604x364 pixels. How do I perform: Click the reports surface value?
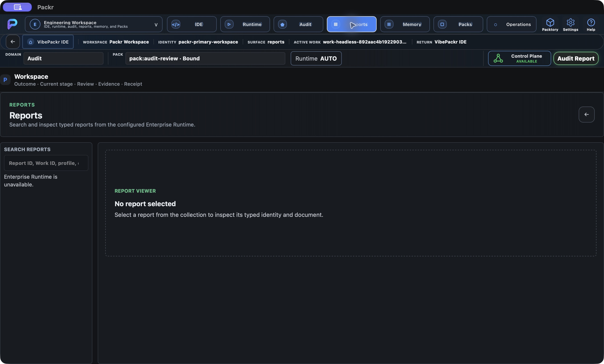(x=276, y=42)
